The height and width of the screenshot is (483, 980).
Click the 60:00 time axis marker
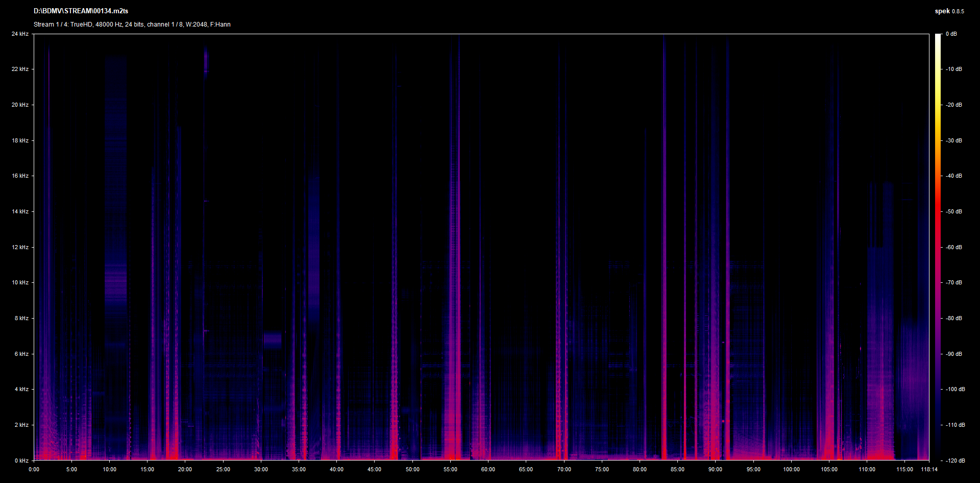coord(488,469)
